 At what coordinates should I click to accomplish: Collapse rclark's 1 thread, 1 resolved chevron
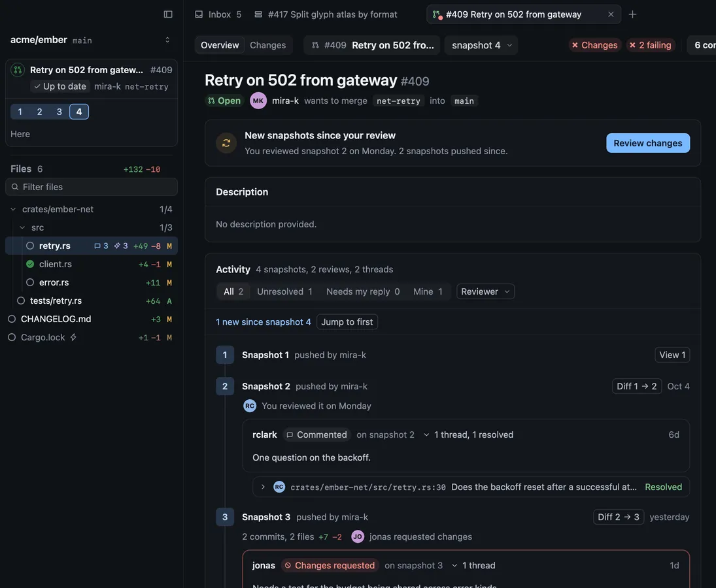click(426, 434)
